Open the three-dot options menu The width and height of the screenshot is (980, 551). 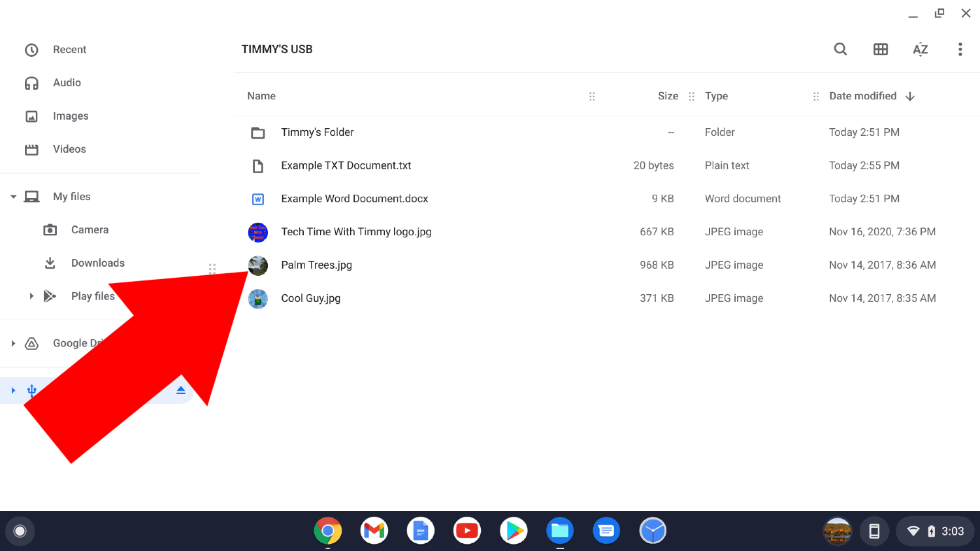960,49
